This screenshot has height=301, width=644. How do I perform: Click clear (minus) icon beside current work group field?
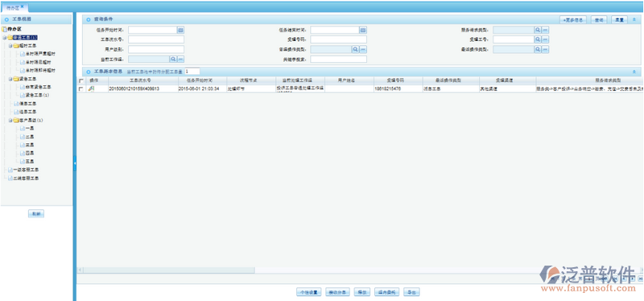180,59
